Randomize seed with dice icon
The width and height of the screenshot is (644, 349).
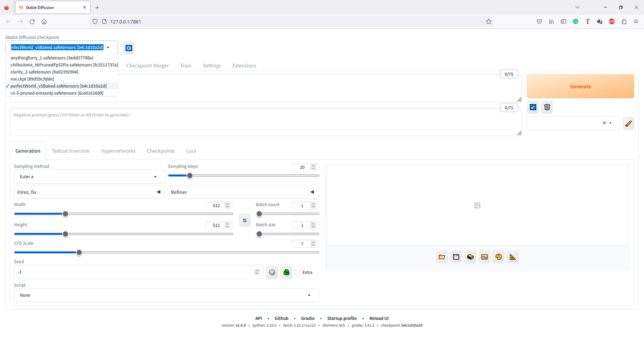(272, 272)
